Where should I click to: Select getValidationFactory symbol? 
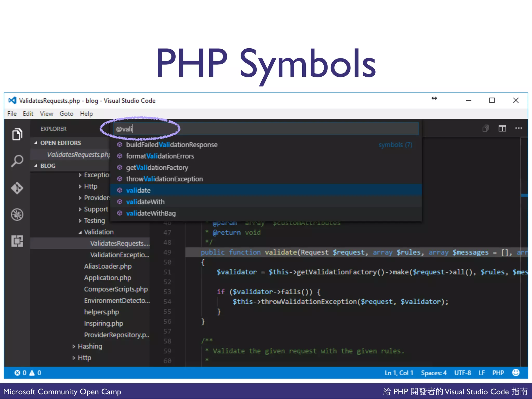click(x=266, y=167)
